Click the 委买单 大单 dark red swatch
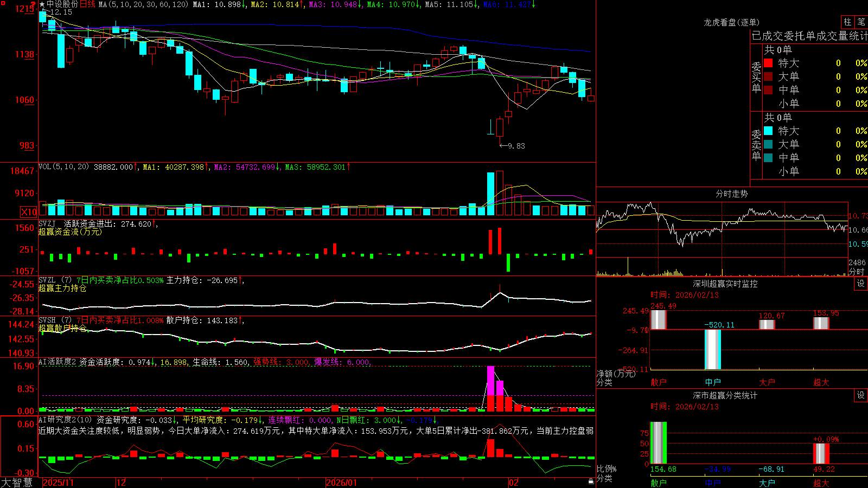 [x=768, y=76]
